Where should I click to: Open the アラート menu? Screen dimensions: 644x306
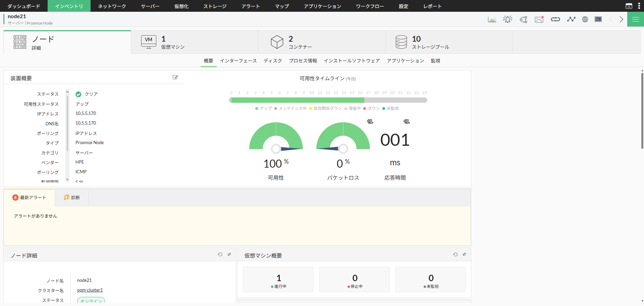251,6
